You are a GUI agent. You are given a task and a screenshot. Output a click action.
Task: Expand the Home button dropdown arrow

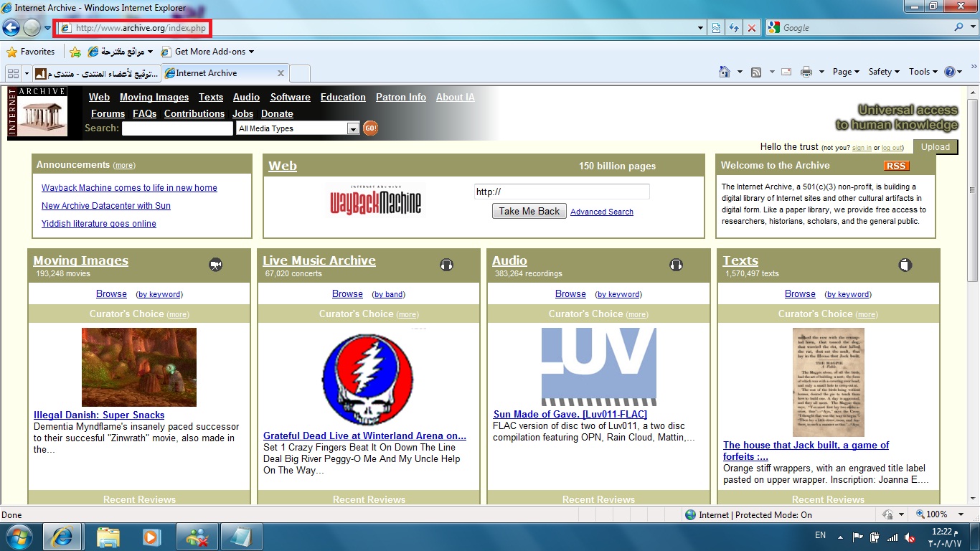pyautogui.click(x=740, y=72)
